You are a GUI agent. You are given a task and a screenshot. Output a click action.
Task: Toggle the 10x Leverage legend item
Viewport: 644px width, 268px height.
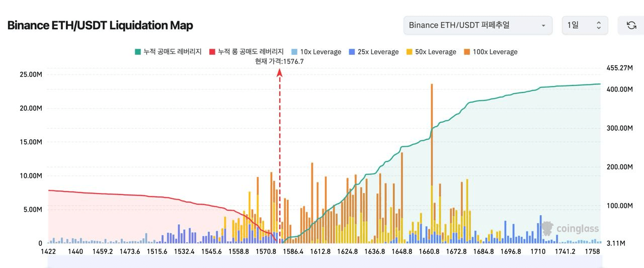pyautogui.click(x=315, y=52)
